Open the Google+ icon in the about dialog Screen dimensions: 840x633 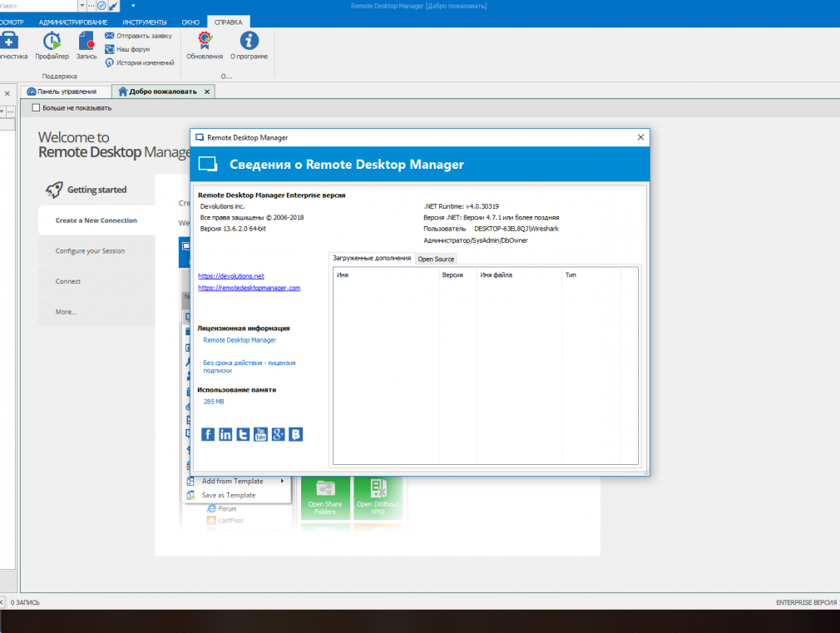click(278, 434)
